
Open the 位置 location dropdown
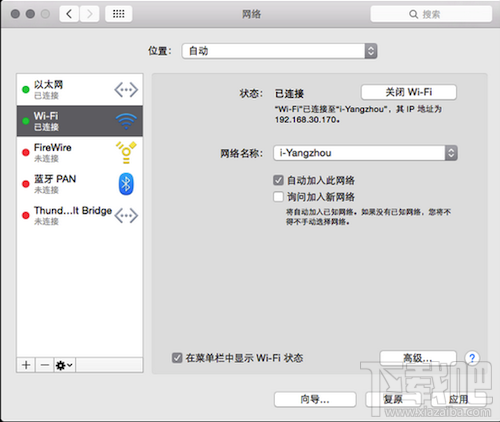point(279,51)
